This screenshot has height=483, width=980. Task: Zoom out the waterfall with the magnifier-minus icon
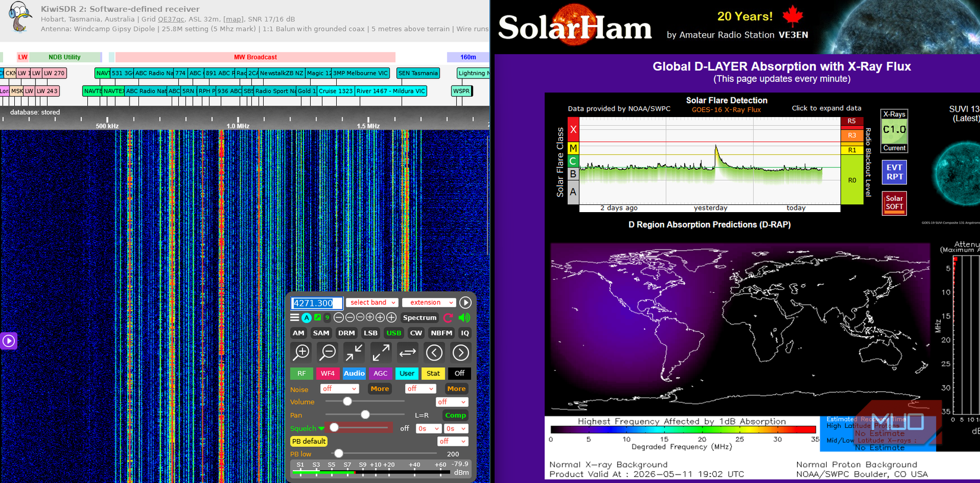pyautogui.click(x=328, y=352)
